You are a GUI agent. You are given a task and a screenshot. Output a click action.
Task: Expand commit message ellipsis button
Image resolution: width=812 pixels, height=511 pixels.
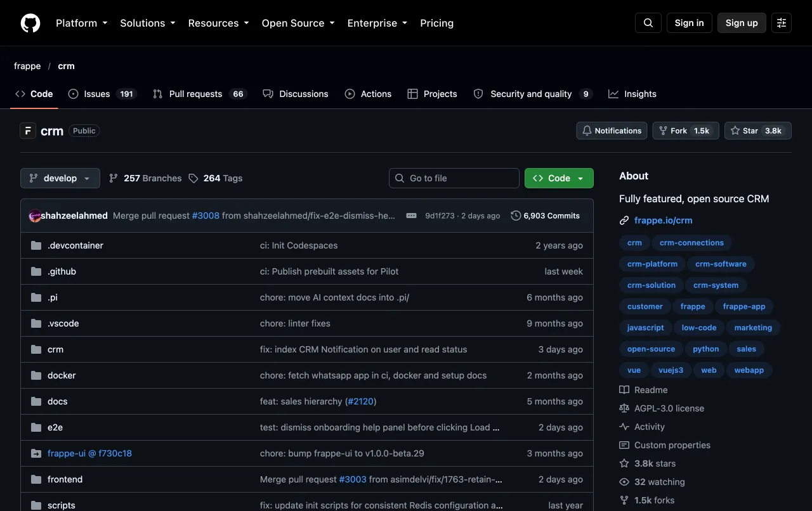(x=411, y=216)
